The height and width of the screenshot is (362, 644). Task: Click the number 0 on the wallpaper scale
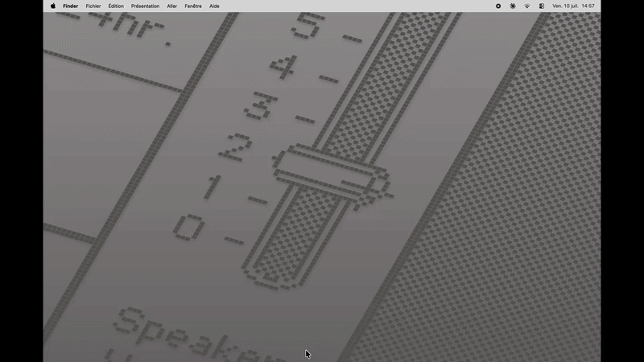[189, 228]
